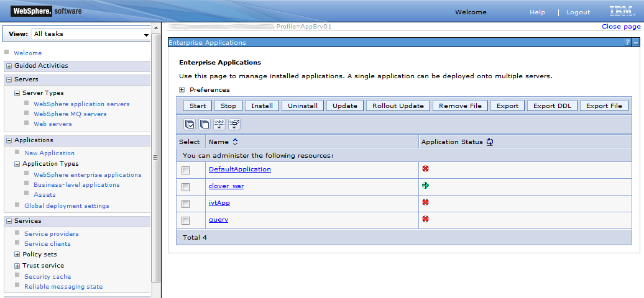Click the Logout link

[578, 12]
